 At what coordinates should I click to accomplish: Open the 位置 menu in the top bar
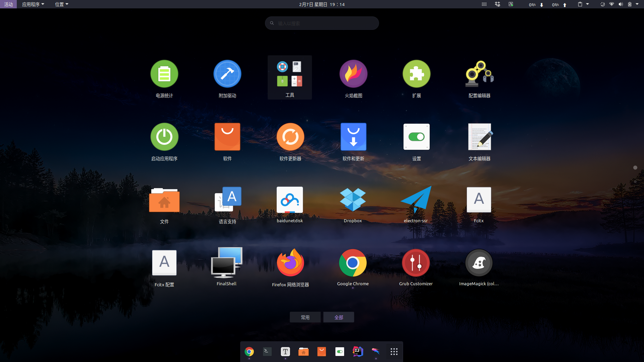pos(61,4)
